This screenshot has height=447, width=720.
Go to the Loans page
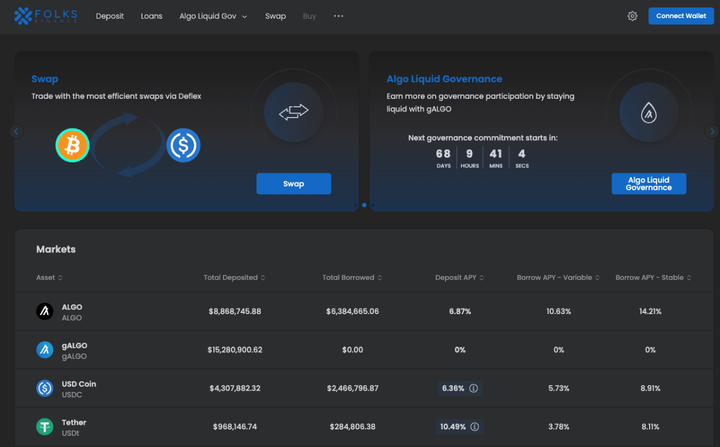point(152,16)
